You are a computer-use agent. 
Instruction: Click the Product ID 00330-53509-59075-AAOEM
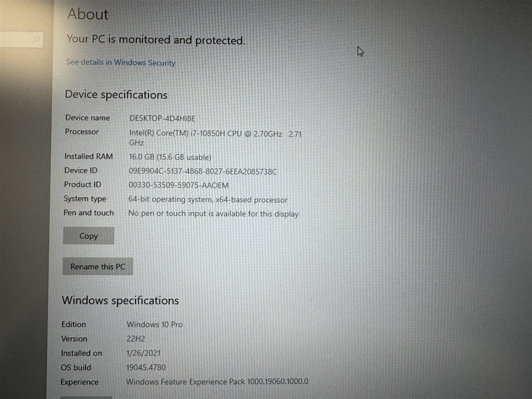click(178, 185)
